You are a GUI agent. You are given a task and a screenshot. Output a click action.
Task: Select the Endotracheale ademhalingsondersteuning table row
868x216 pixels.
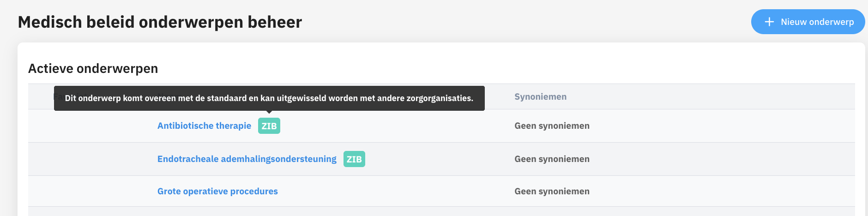[x=441, y=159]
